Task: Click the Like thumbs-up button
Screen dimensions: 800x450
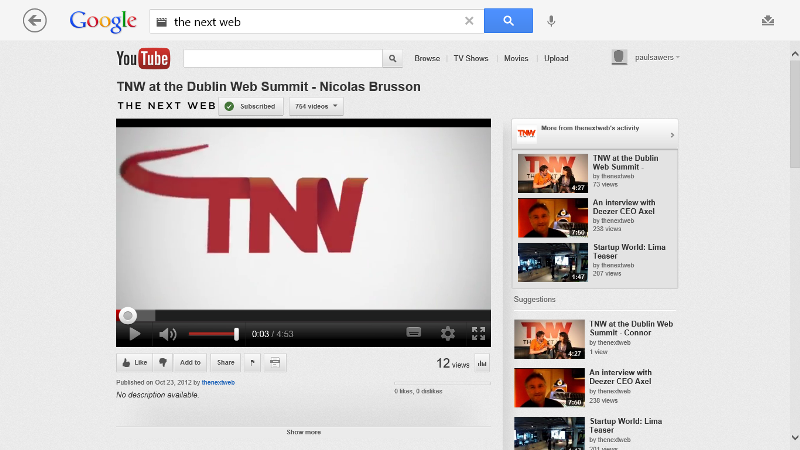Action: 135,363
